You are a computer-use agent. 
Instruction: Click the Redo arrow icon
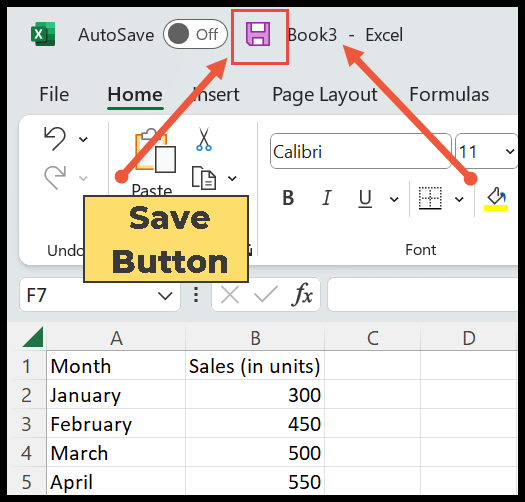[55, 177]
